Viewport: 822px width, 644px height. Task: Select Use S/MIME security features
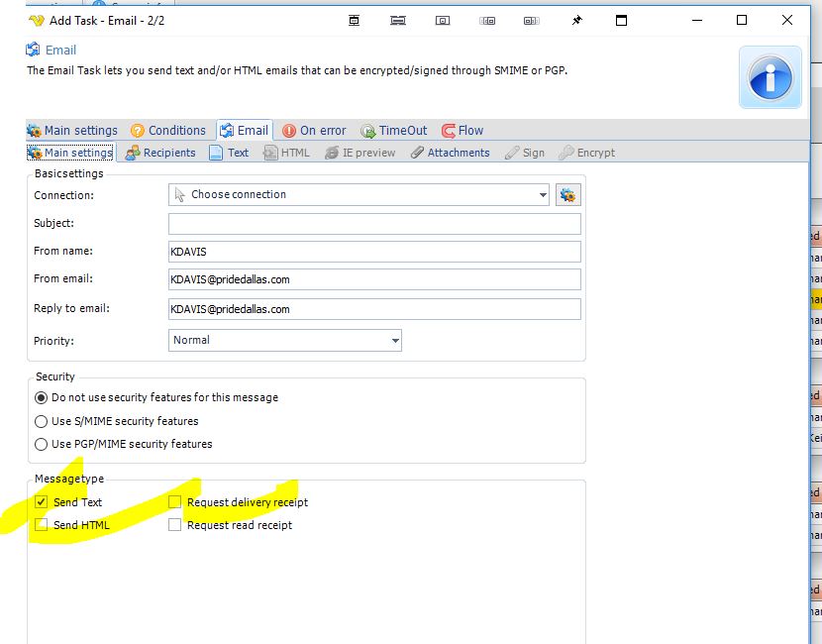pos(42,421)
